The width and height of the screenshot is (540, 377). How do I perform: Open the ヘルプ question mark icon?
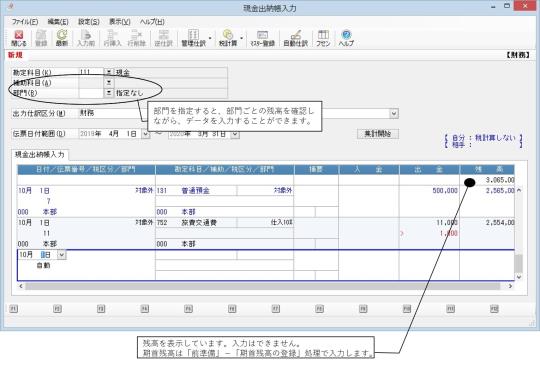pos(346,38)
